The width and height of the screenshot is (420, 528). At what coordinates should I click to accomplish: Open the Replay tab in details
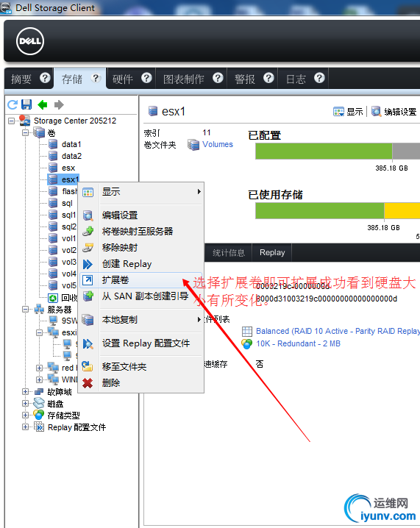coord(272,252)
